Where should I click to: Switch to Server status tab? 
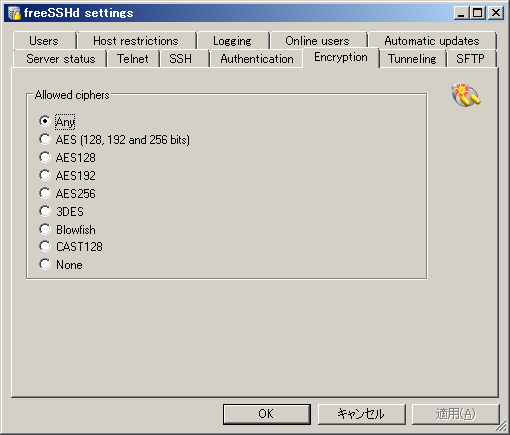tap(61, 59)
